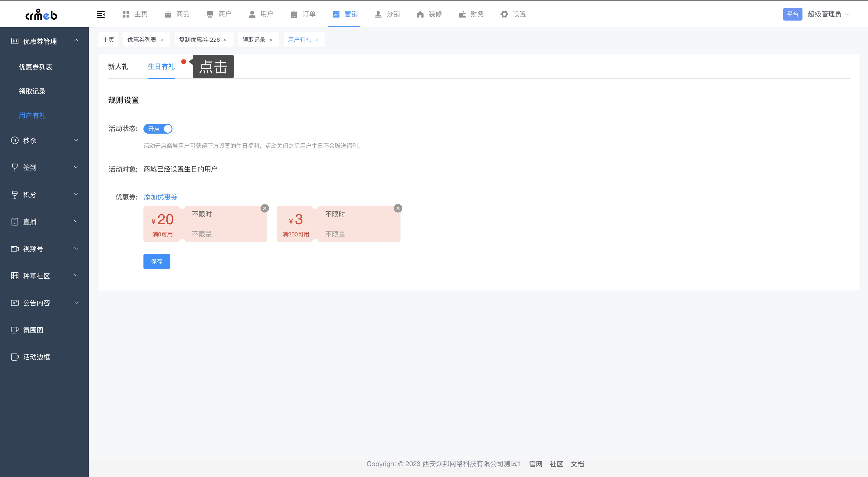868x477 pixels.
Task: Select the ¥20 满0可用 coupon card
Action: (205, 224)
